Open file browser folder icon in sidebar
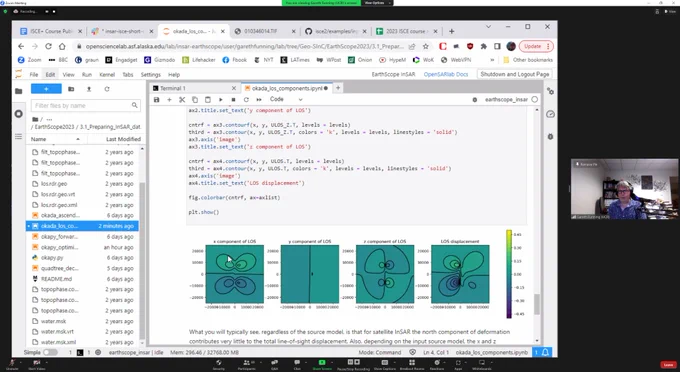The width and height of the screenshot is (680, 372). coord(18,91)
